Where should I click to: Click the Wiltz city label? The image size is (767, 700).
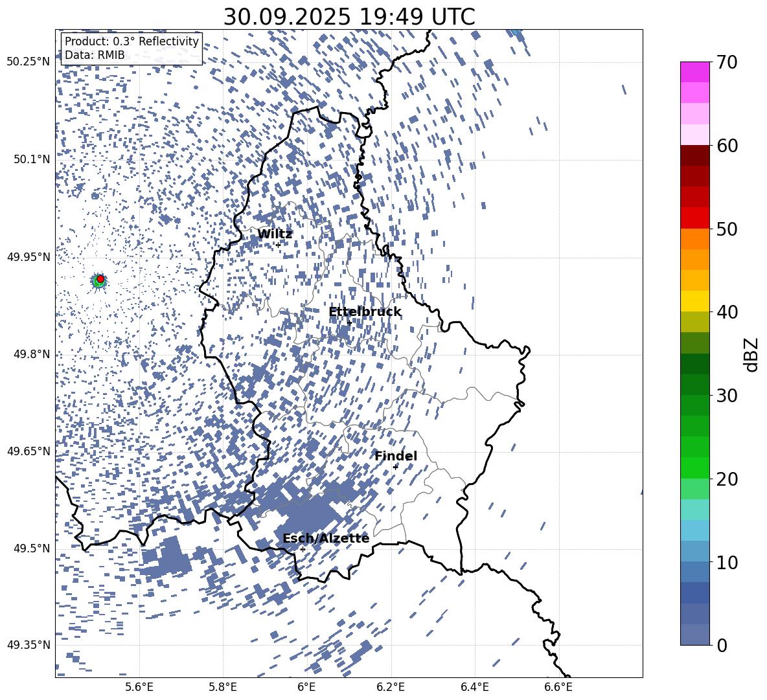pos(275,234)
